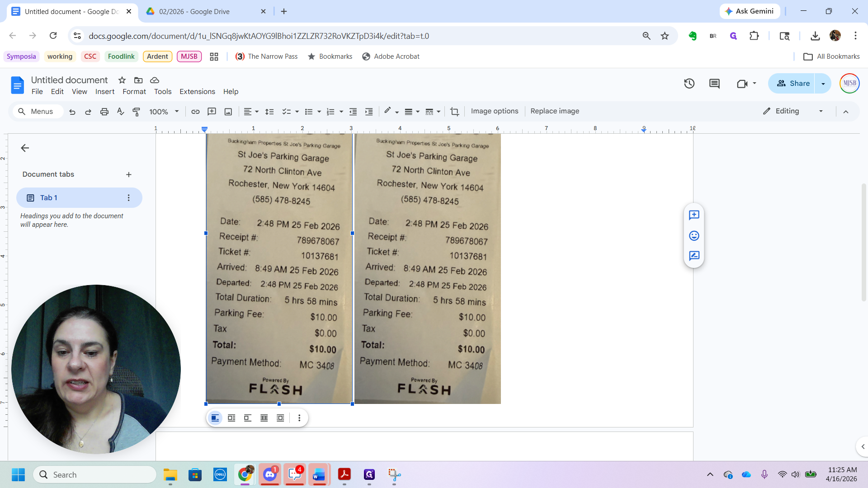Viewport: 868px width, 488px height.
Task: Star the Untitled document
Action: [122, 80]
